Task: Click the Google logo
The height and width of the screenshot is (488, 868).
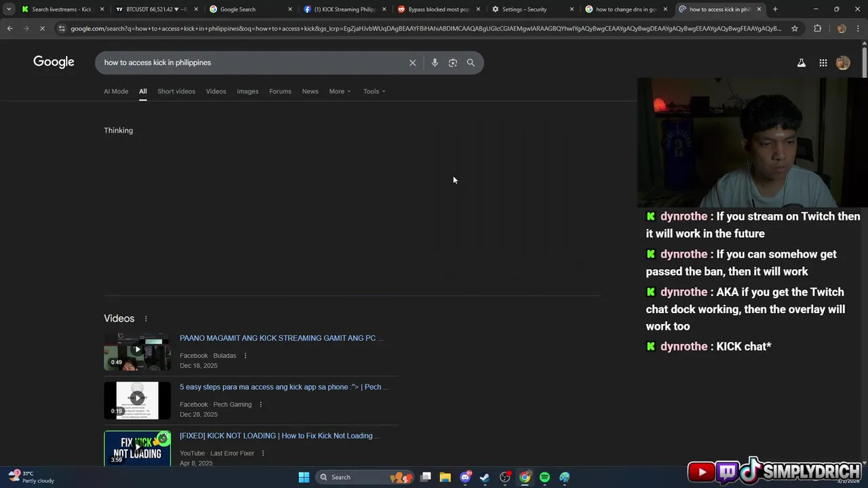Action: tap(54, 62)
